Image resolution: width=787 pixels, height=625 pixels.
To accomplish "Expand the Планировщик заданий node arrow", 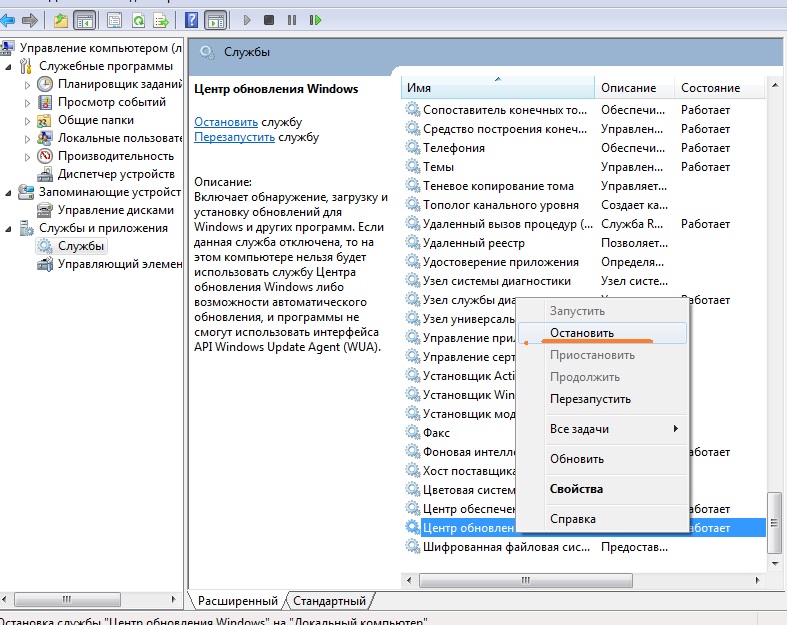I will [x=27, y=85].
